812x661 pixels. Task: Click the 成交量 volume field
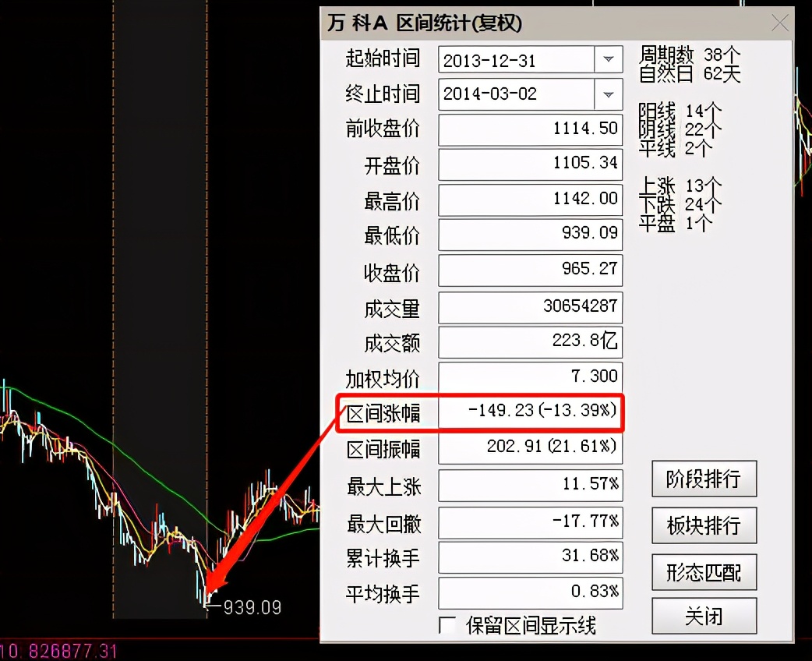pos(530,307)
